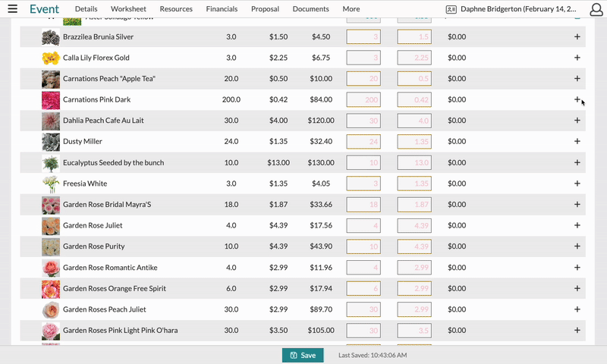
Task: Add Garden Rose Juliet using plus icon
Action: [x=577, y=226]
